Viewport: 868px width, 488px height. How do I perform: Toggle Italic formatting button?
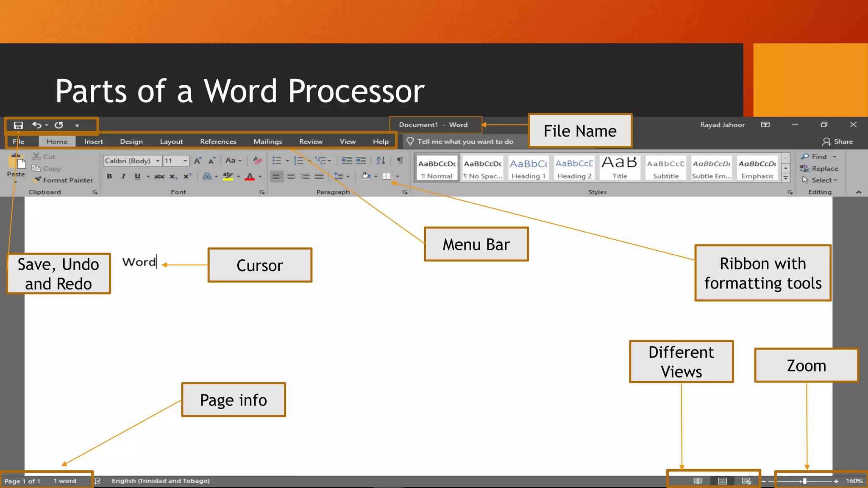click(123, 176)
